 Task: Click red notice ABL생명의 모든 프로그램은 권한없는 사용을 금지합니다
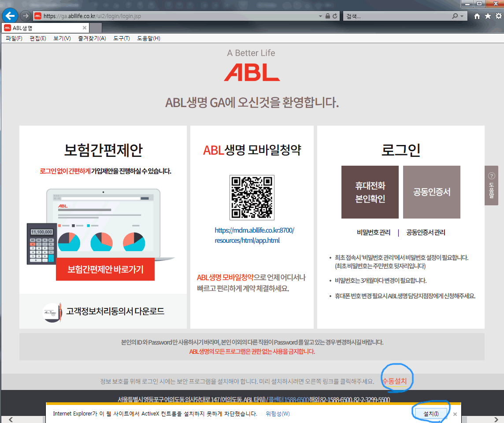[252, 352]
